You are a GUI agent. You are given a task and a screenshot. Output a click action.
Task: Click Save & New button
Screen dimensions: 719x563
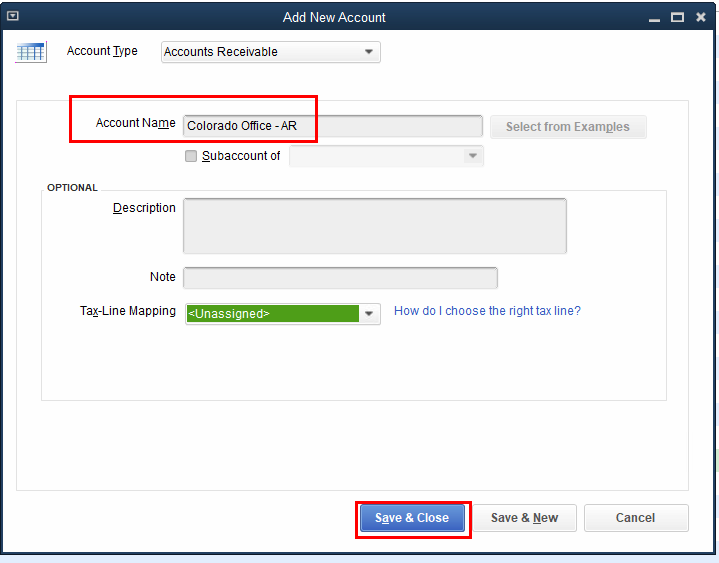[525, 518]
